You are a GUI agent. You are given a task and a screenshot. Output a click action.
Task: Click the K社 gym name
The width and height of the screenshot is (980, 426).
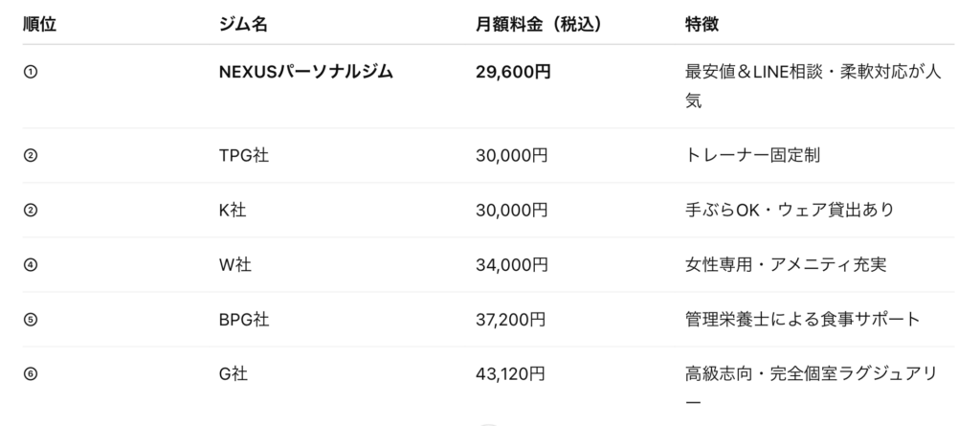[233, 211]
